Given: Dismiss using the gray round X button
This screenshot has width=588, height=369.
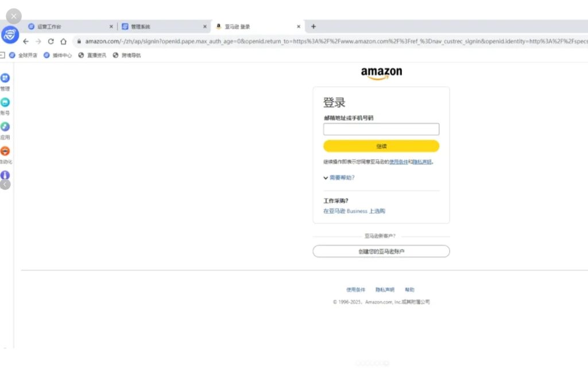Looking at the screenshot, I should pos(14,16).
